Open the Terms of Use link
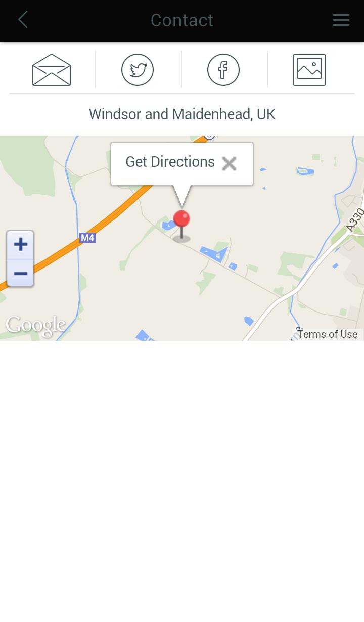 pos(328,334)
